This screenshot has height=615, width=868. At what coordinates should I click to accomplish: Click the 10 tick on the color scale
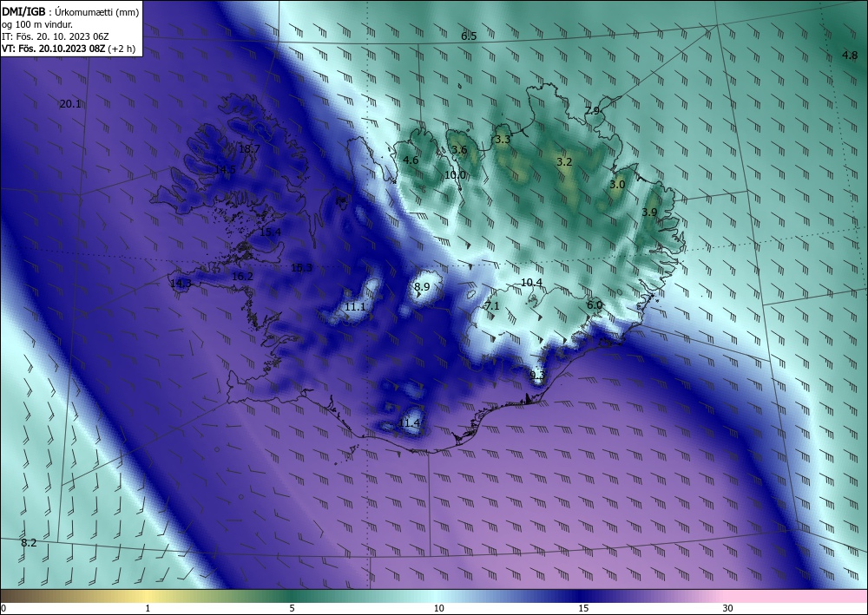click(x=438, y=609)
